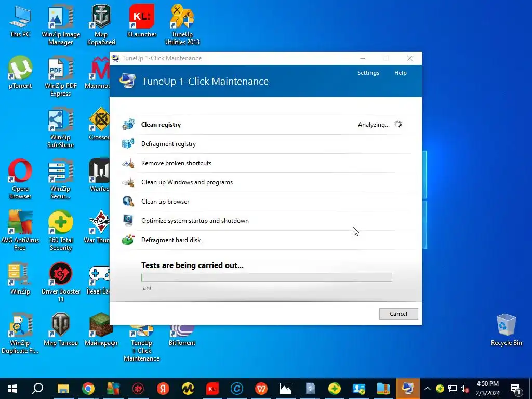Open Help in the TuneUp header
The image size is (532, 399).
[401, 73]
